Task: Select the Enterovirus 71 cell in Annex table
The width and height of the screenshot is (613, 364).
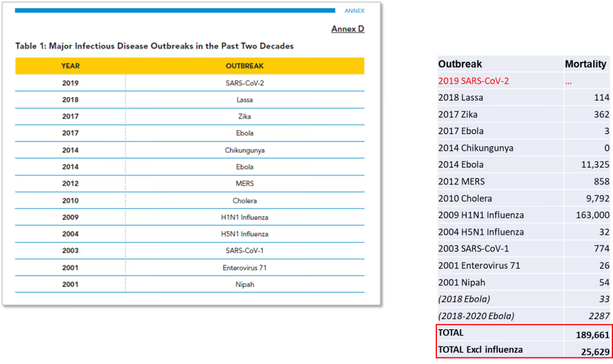Action: (x=245, y=268)
